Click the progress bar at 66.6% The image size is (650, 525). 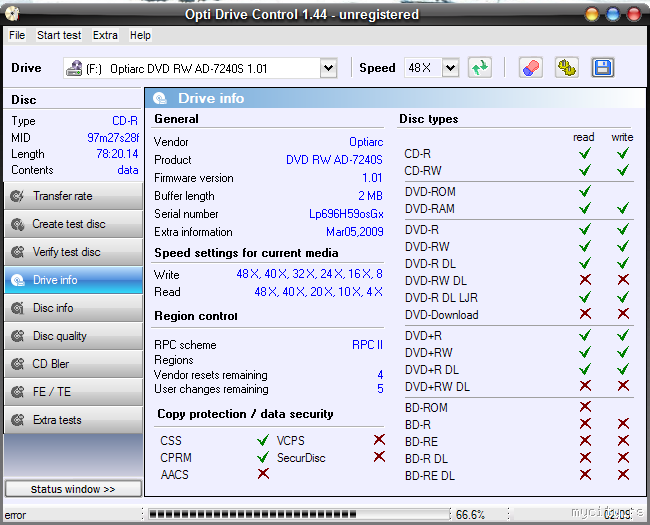[299, 514]
